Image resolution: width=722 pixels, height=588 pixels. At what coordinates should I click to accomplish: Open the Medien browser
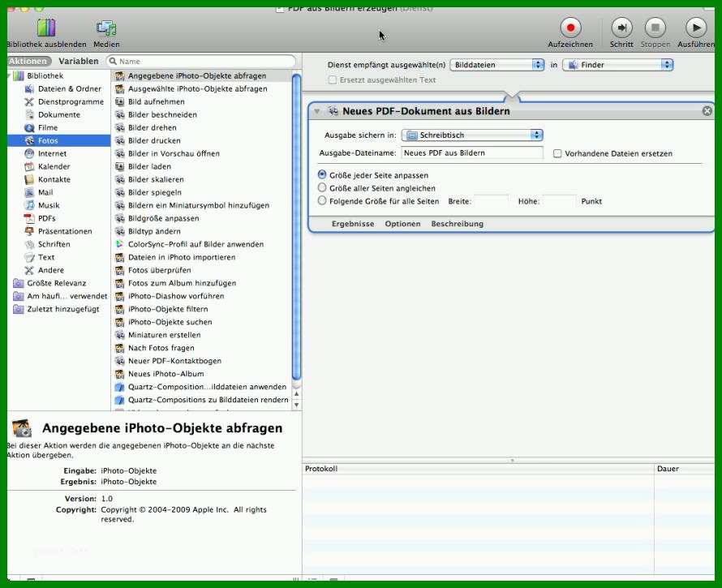pyautogui.click(x=106, y=33)
